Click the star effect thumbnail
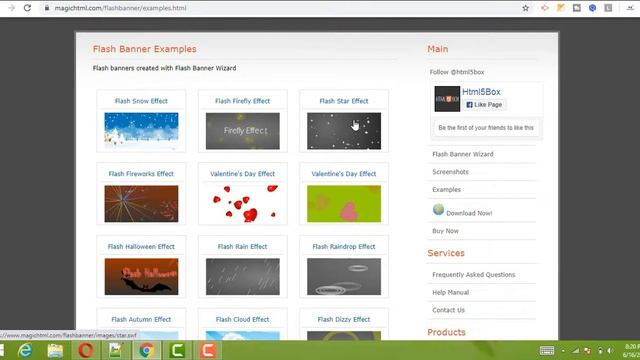Screen dimensions: 640x360 344,131
